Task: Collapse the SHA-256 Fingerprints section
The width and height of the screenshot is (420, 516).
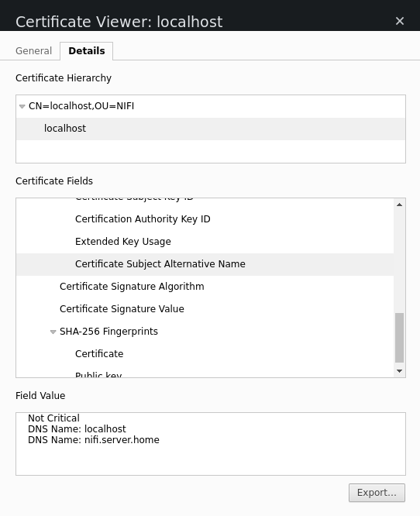Action: (x=53, y=332)
